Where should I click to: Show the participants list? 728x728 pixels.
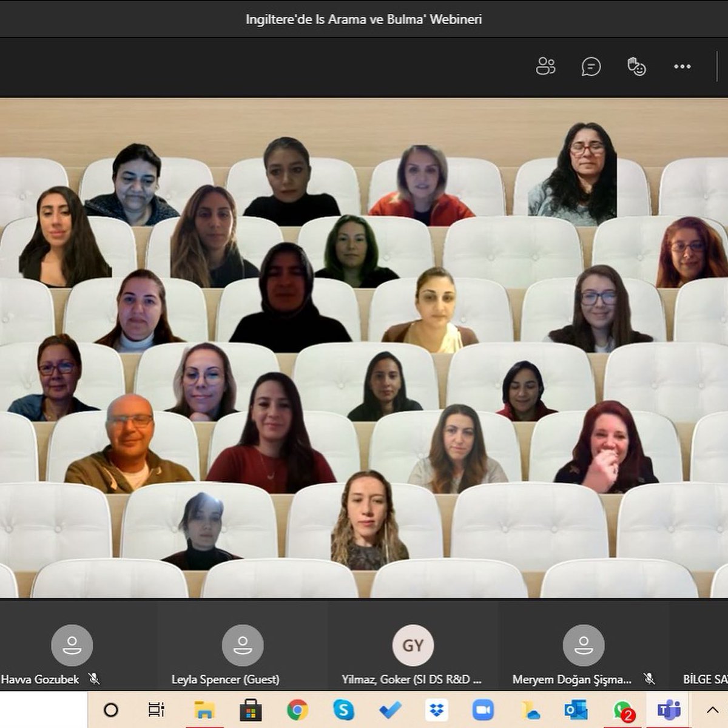[x=545, y=67]
